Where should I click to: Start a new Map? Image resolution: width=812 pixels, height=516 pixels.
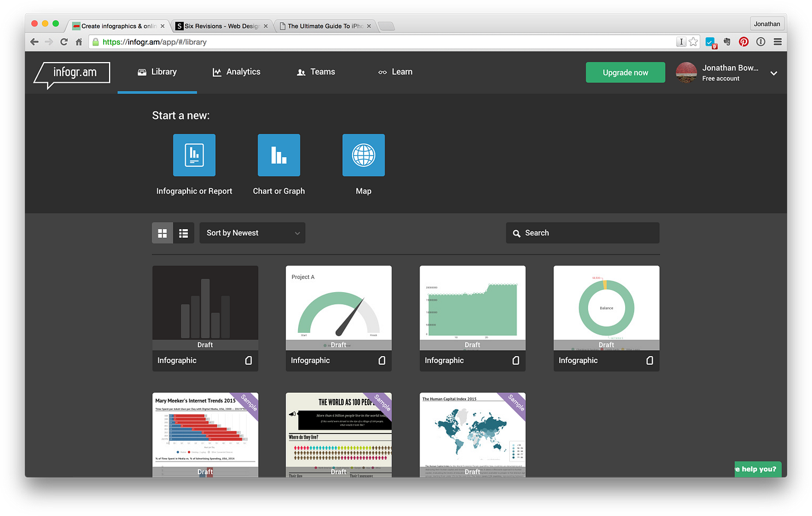tap(364, 155)
